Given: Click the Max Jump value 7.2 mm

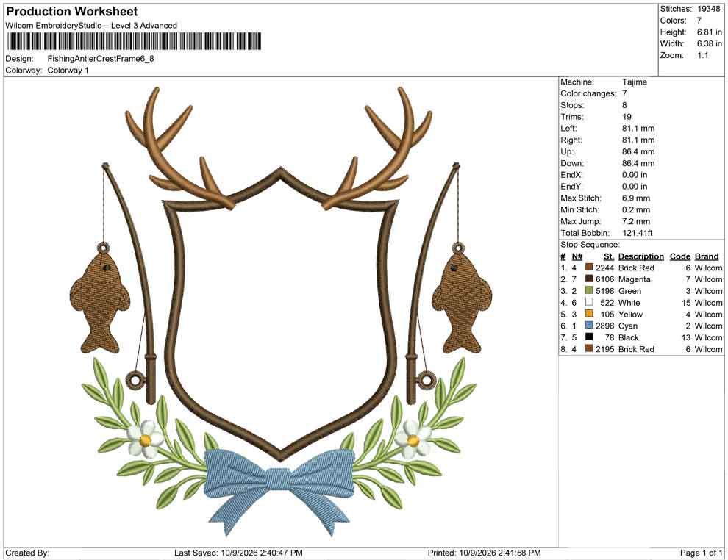Looking at the screenshot, I should click(636, 221).
